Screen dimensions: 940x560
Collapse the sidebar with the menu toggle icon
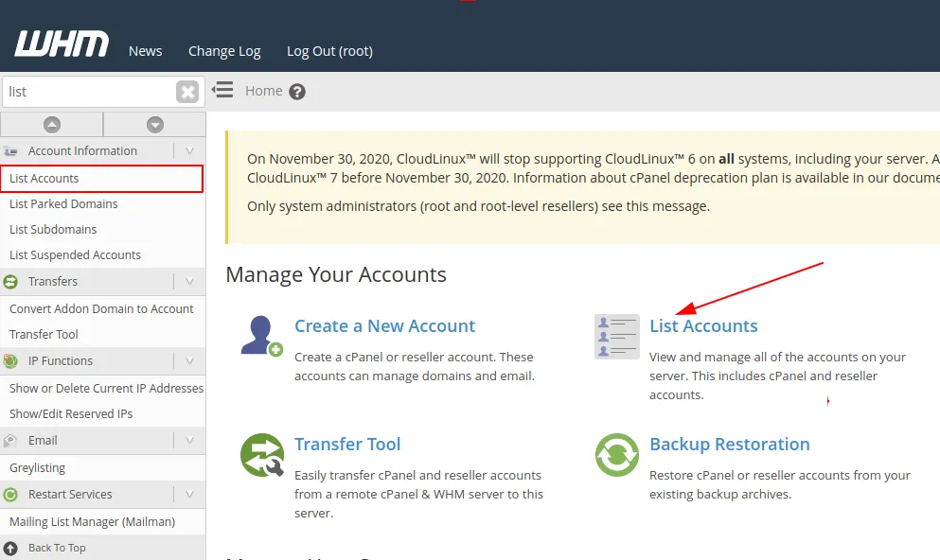222,90
